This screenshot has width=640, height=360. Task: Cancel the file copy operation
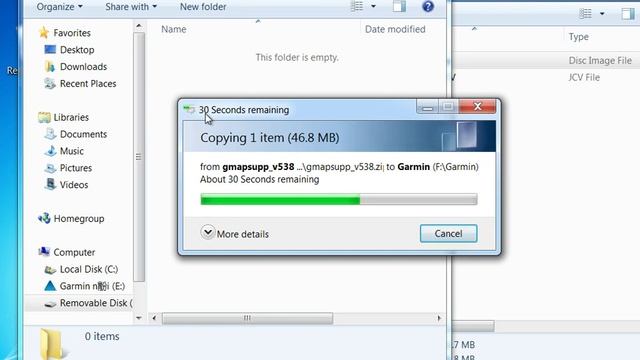[x=448, y=233]
